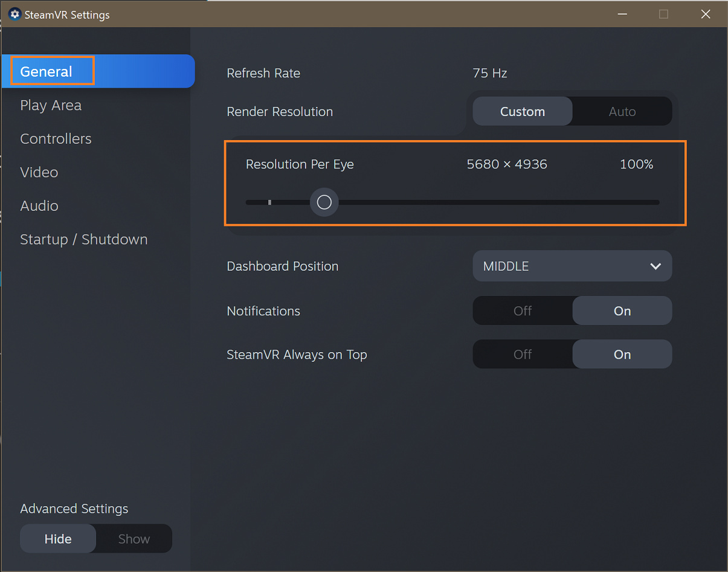Click the Dashboard Position label

pyautogui.click(x=282, y=266)
